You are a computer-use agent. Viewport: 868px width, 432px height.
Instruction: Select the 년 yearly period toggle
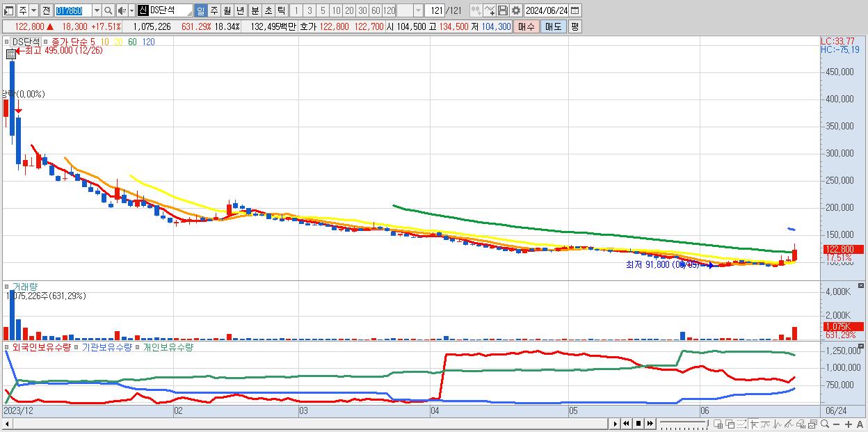pos(240,10)
